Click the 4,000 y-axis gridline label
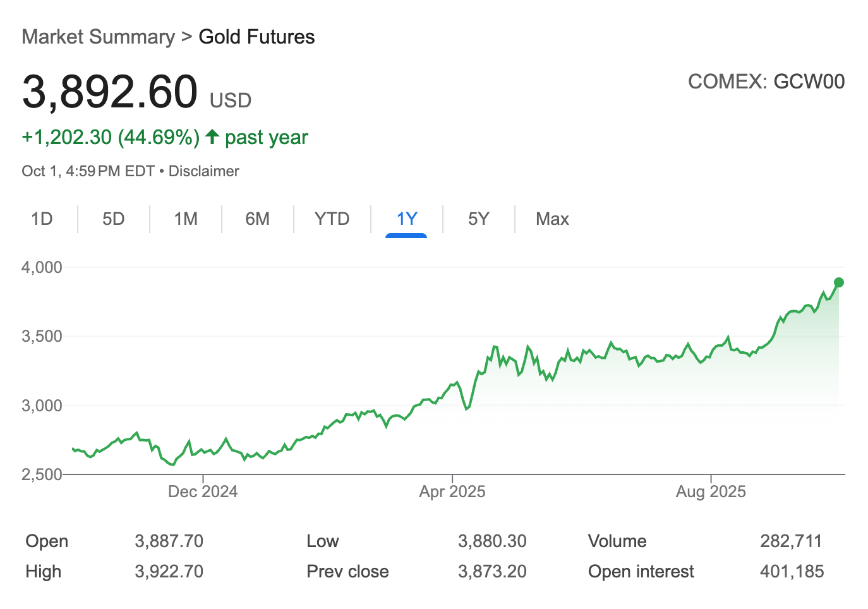The width and height of the screenshot is (868, 609). 42,267
